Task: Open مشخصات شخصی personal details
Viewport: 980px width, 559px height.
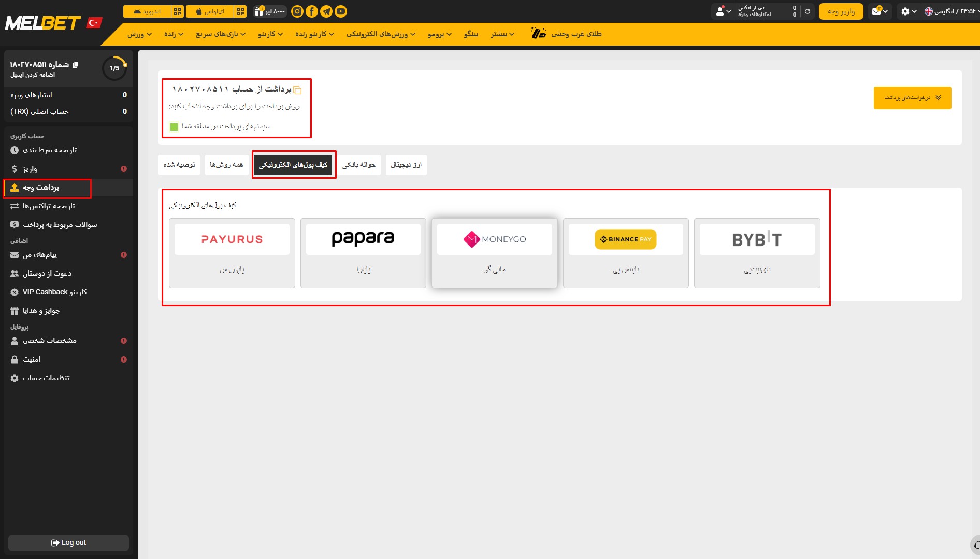Action: [68, 341]
